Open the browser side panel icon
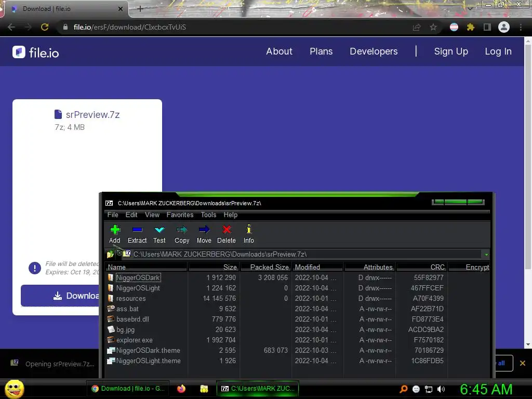This screenshot has width=532, height=399. click(487, 27)
